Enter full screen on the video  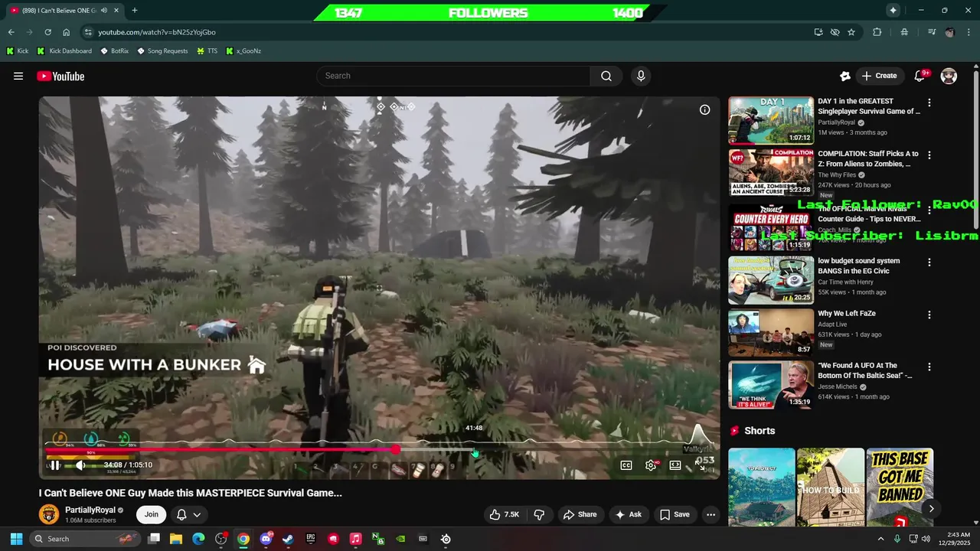pos(700,465)
